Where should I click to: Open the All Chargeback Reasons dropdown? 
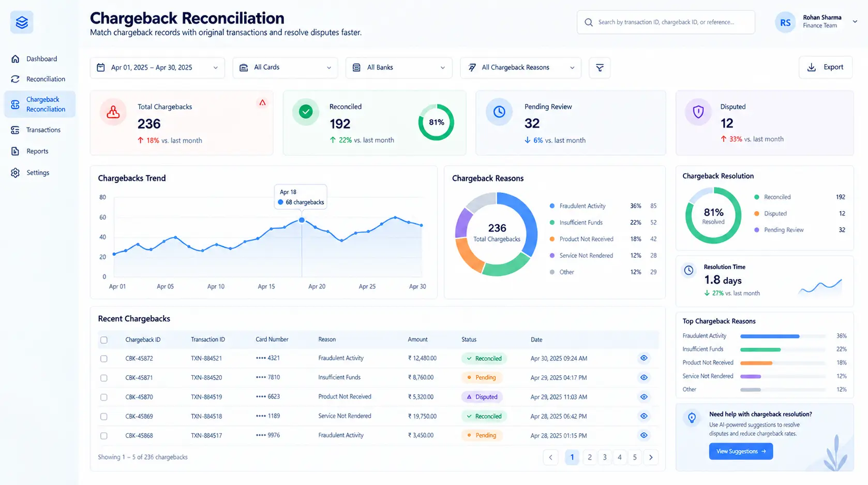(x=520, y=68)
